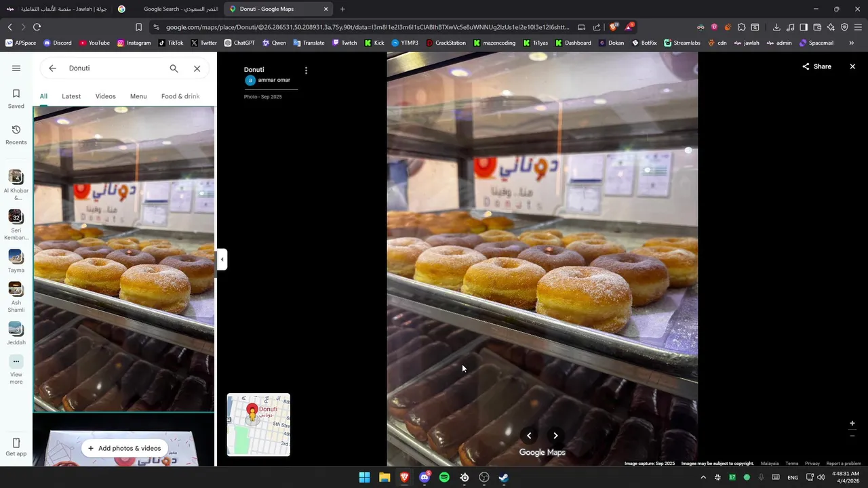Switch to the Latest tab

71,96
